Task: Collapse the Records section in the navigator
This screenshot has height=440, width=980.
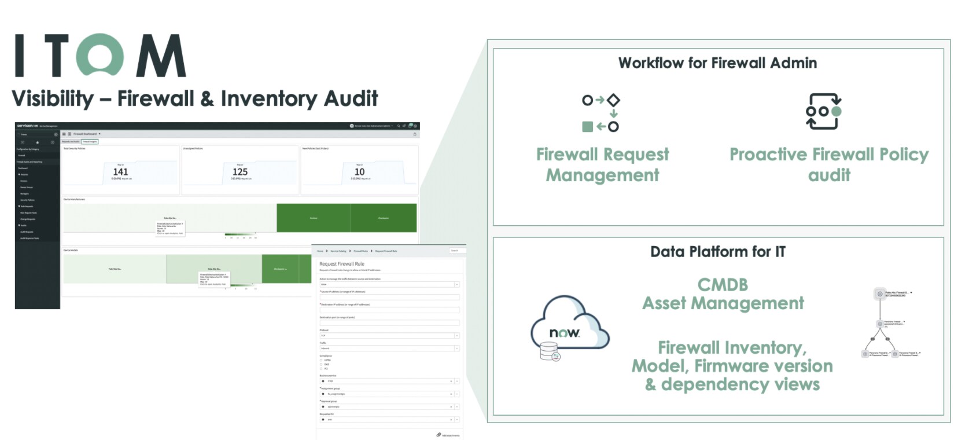Action: (20, 174)
